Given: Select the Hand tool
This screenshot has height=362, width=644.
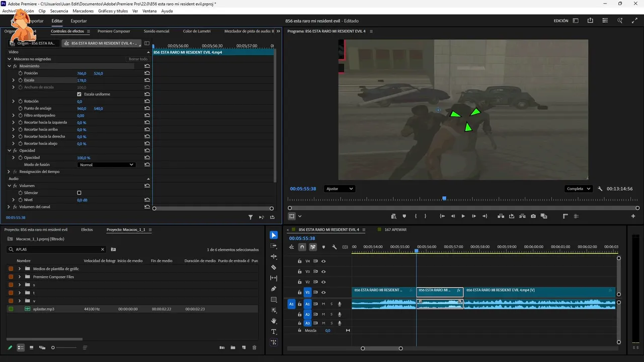Looking at the screenshot, I should click(x=274, y=321).
